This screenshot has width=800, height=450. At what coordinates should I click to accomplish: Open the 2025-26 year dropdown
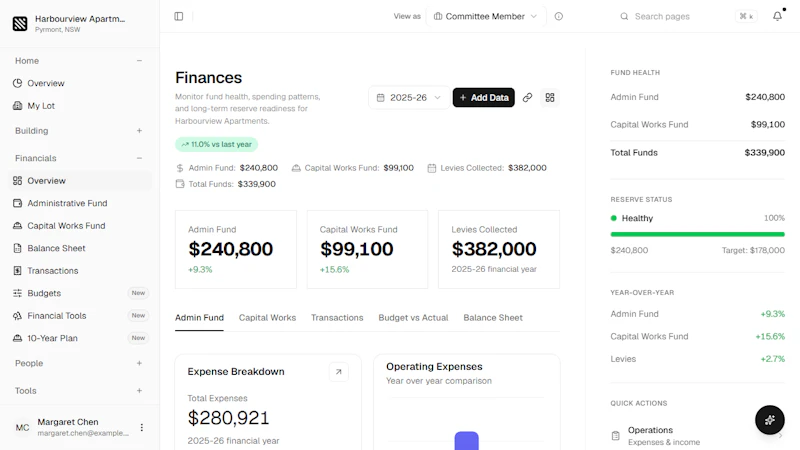coord(409,97)
